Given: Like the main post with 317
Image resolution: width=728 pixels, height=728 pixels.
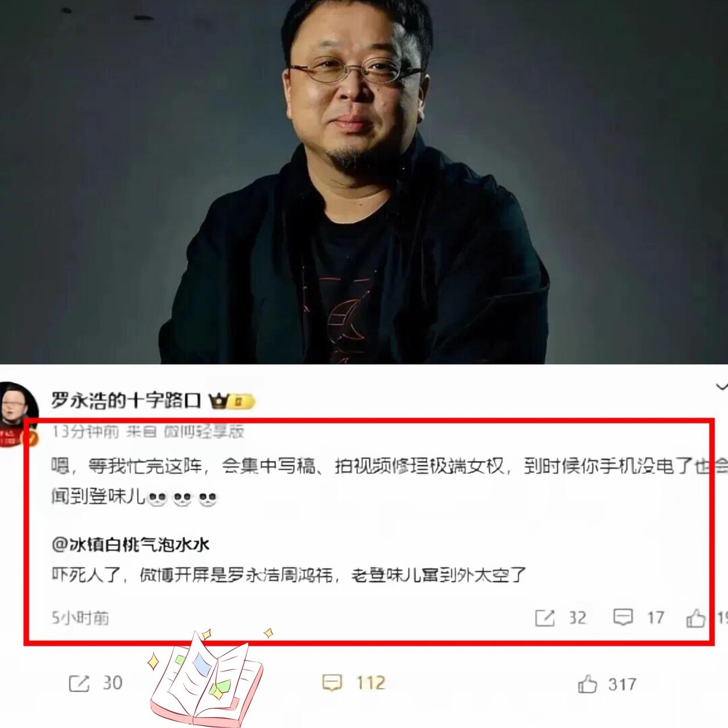Looking at the screenshot, I should point(588,684).
